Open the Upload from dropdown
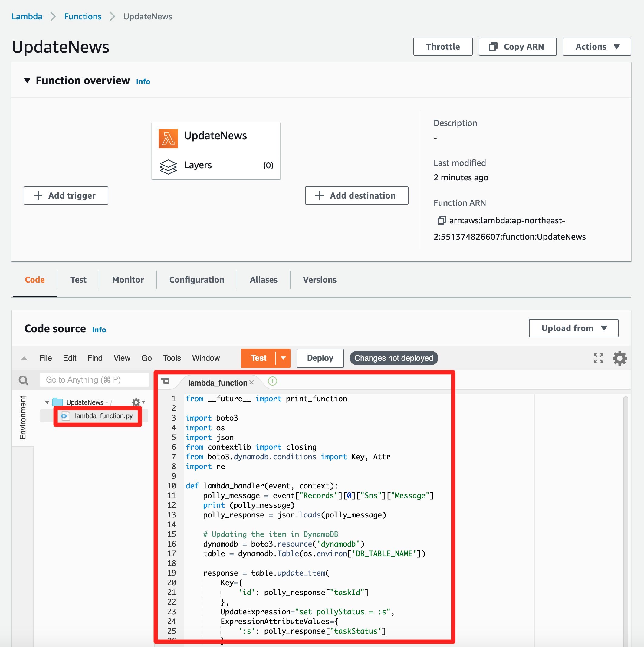This screenshot has height=647, width=644. [573, 328]
